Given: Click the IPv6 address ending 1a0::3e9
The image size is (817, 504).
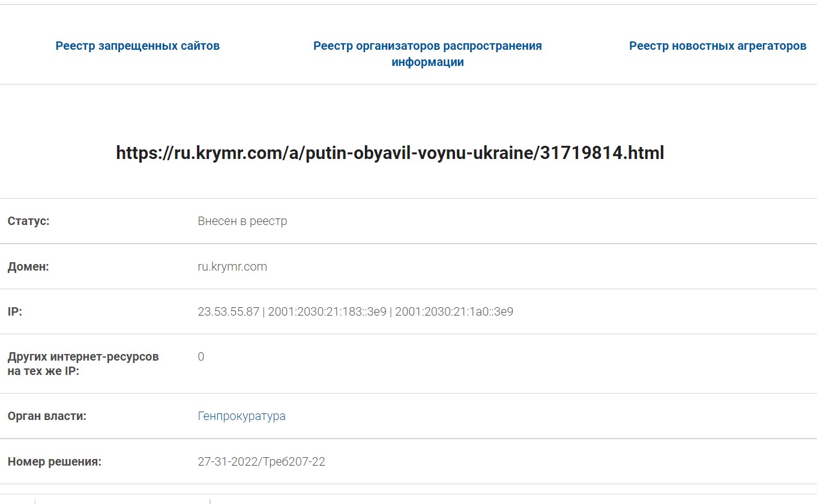Looking at the screenshot, I should (x=454, y=312).
